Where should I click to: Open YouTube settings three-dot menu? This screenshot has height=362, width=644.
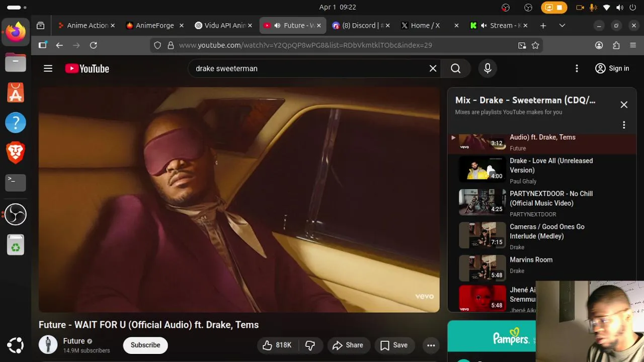[x=577, y=68]
